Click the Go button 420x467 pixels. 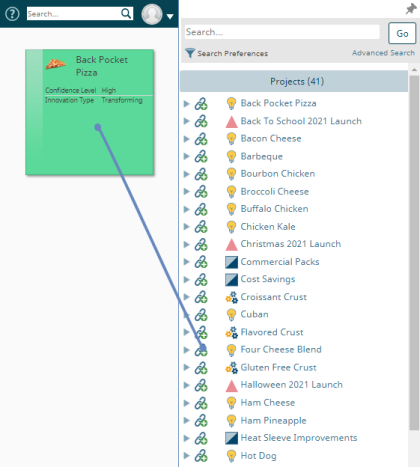click(x=402, y=33)
